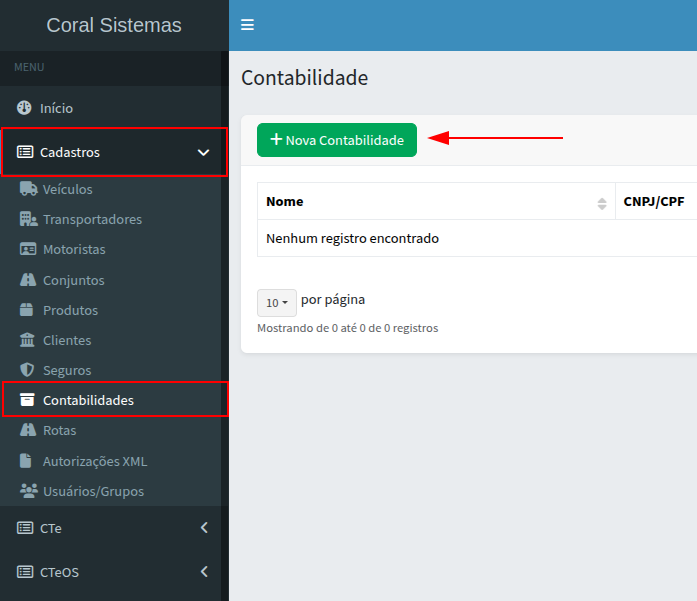The image size is (697, 601).
Task: Click the Usuários/Grupos people icon
Action: coord(28,491)
